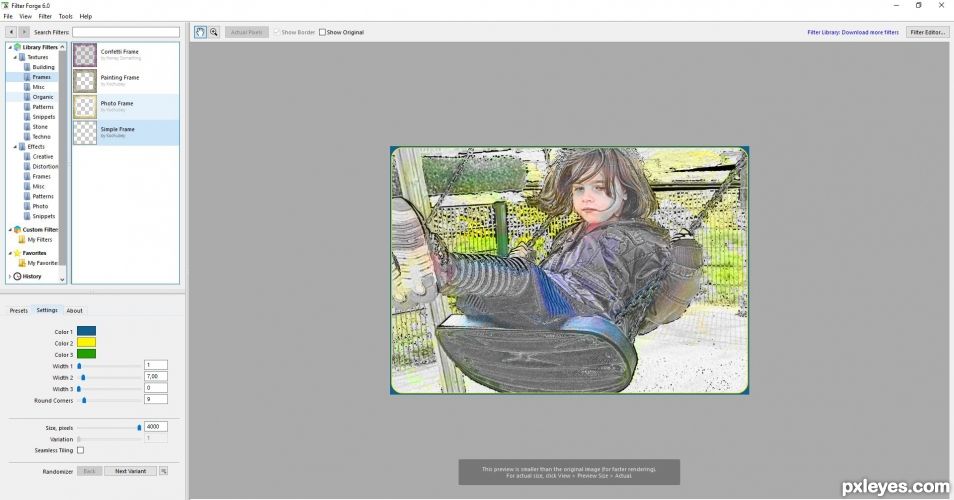Open the Color 2 yellow swatch
The width and height of the screenshot is (954, 500).
pos(86,342)
